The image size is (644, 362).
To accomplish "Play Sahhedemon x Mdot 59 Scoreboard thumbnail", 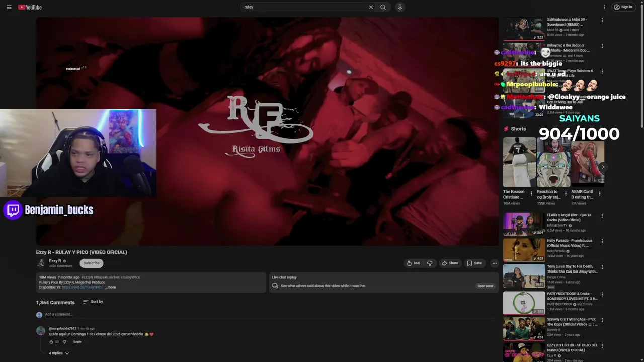I will coord(524,29).
